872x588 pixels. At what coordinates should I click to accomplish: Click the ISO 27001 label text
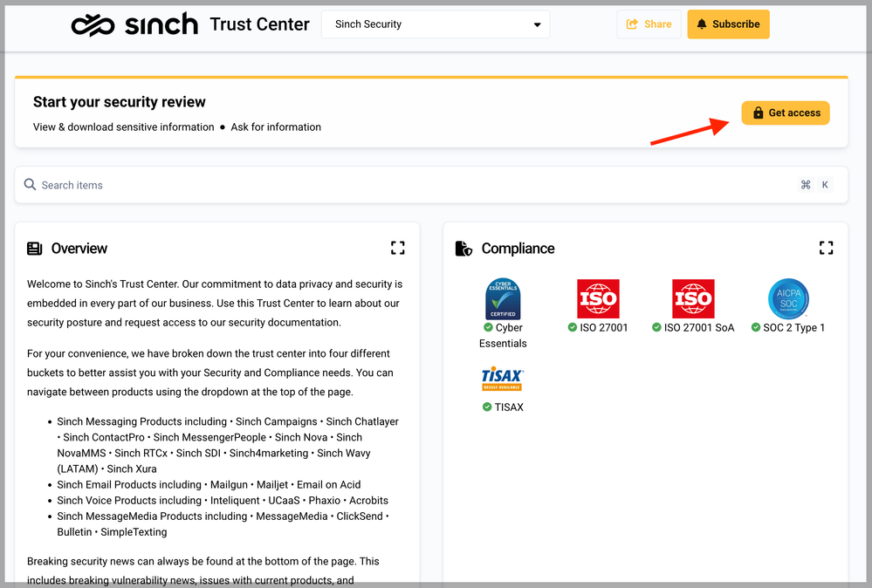point(604,328)
